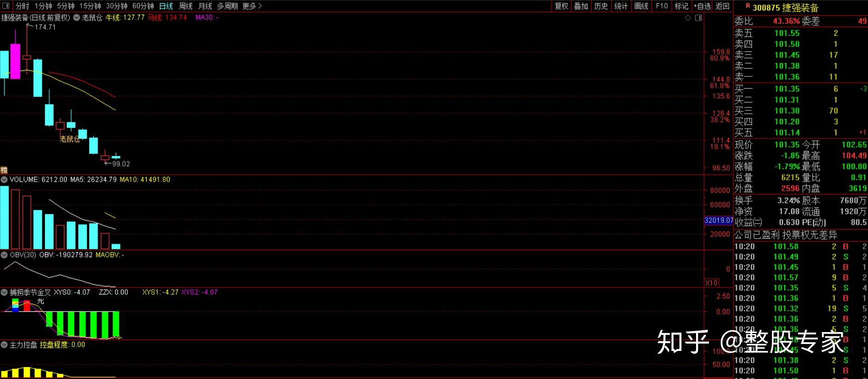Click the 99.02 low price label
The width and height of the screenshot is (868, 379).
121,164
